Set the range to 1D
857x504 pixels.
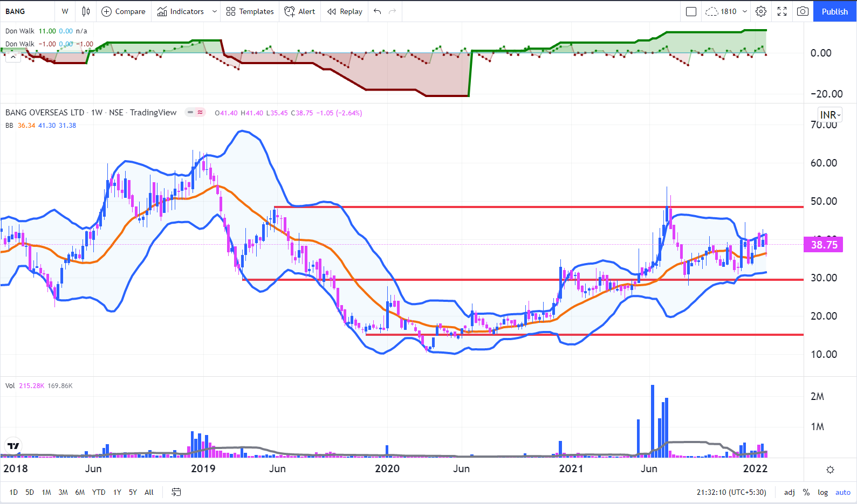click(13, 492)
